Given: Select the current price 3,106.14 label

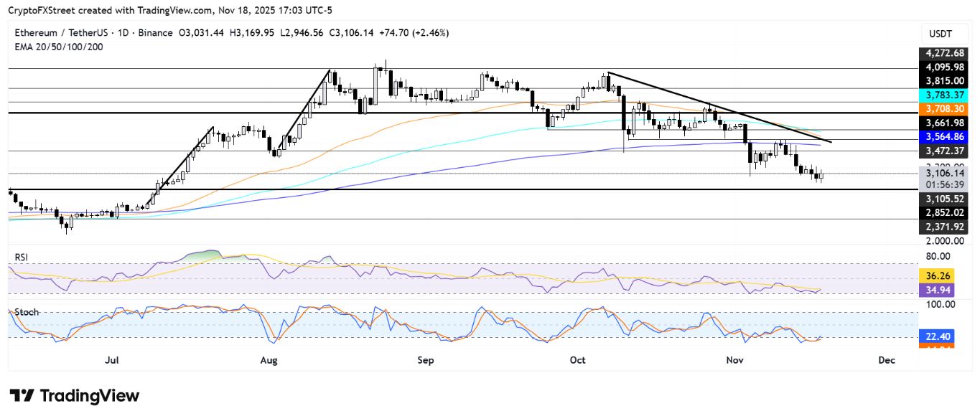Looking at the screenshot, I should coord(945,173).
